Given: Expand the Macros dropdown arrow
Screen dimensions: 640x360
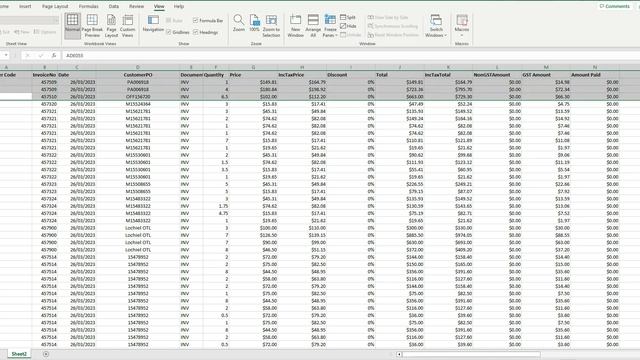Looking at the screenshot, I should [462, 35].
